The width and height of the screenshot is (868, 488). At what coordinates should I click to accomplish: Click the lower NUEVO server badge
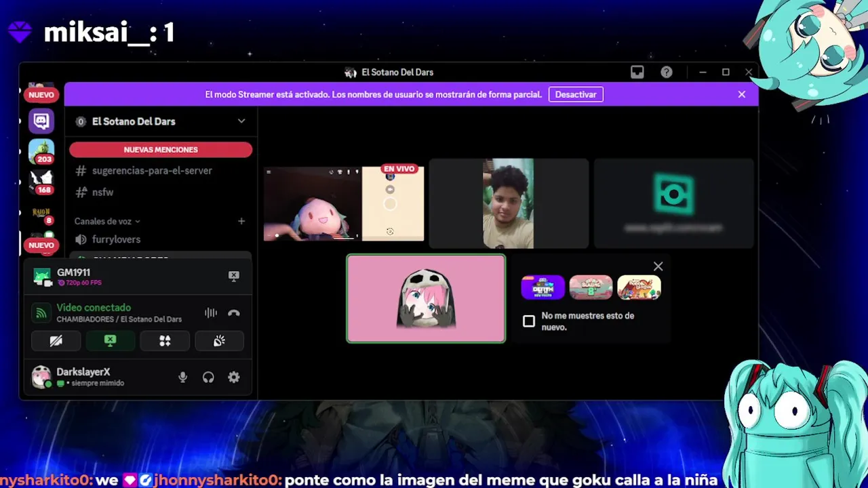(41, 245)
